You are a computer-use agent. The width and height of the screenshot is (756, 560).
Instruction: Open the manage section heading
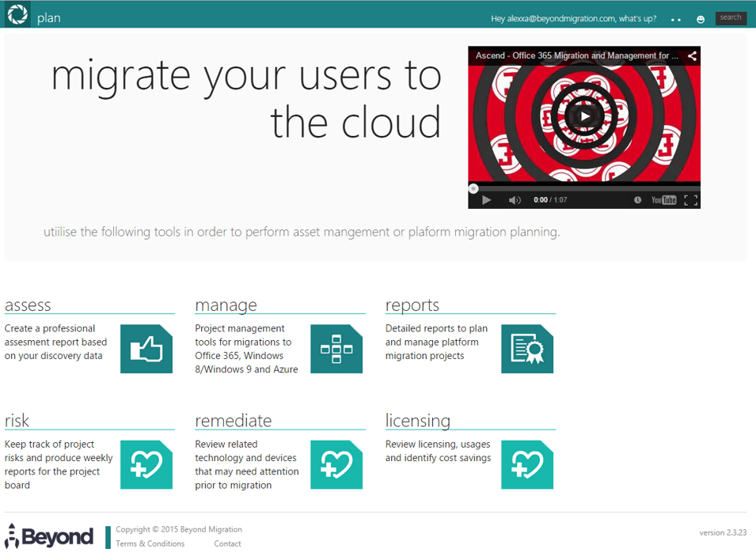tap(226, 305)
